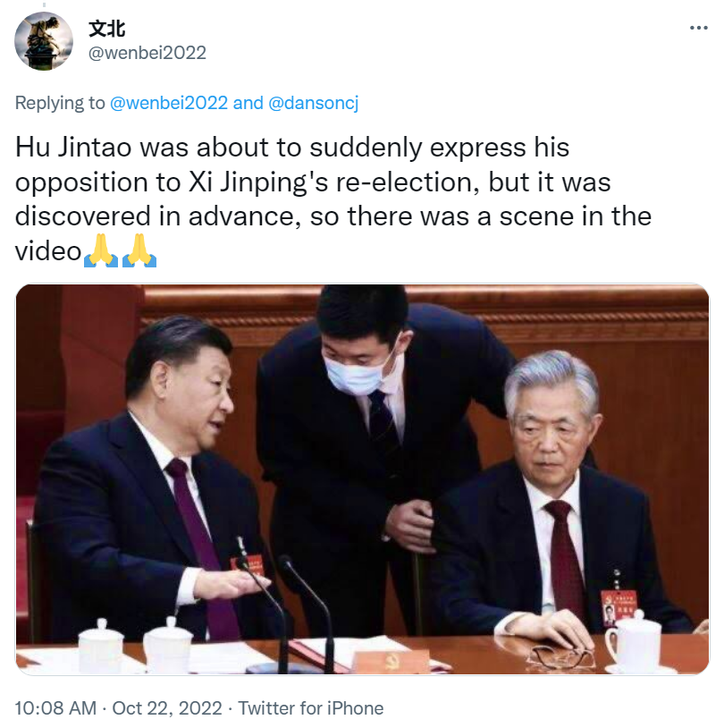The image size is (724, 728).
Task: Click the red badge on the right man's jacket
Action: (619, 607)
